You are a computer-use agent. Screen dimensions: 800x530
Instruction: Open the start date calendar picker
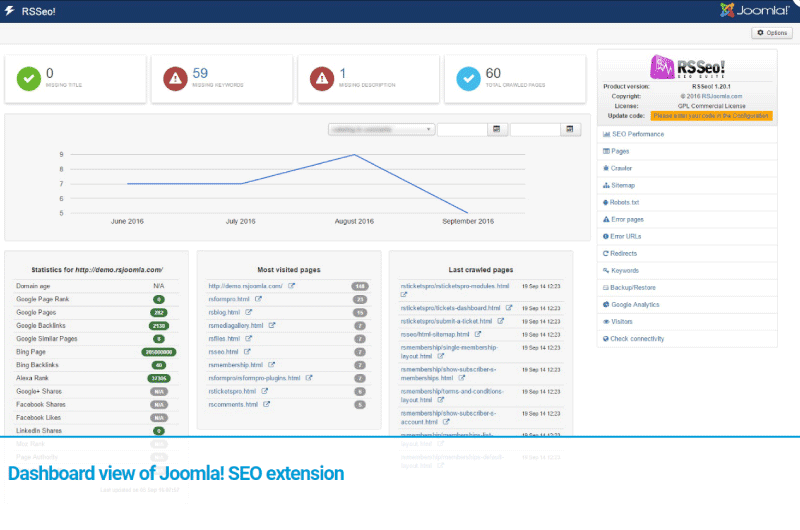coord(497,130)
